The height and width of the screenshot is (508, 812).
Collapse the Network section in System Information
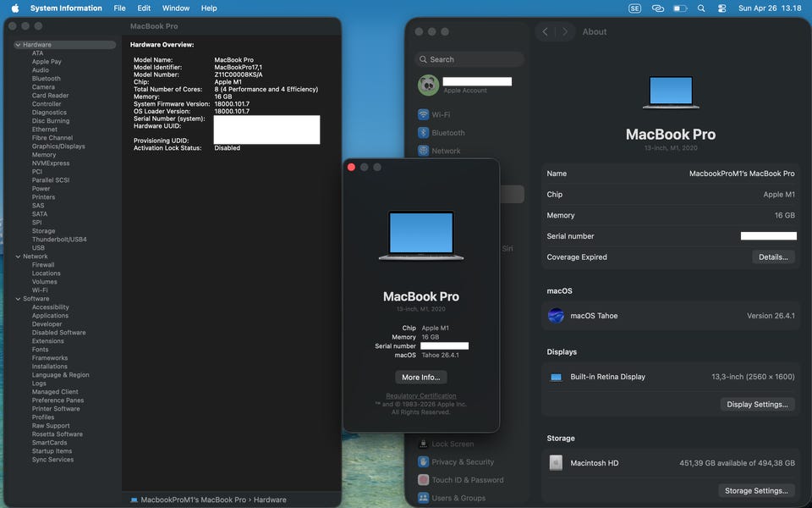18,257
